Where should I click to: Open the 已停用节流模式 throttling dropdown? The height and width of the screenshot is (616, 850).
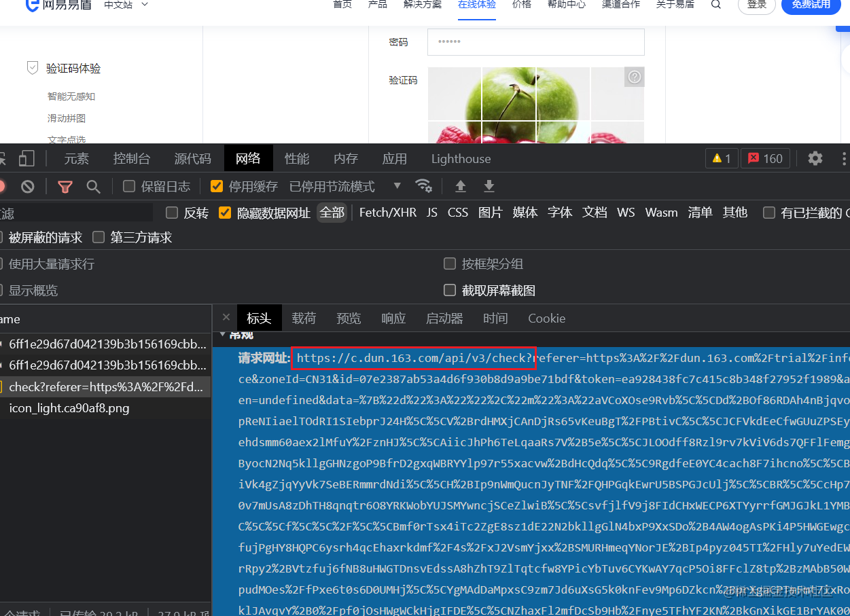coord(397,186)
